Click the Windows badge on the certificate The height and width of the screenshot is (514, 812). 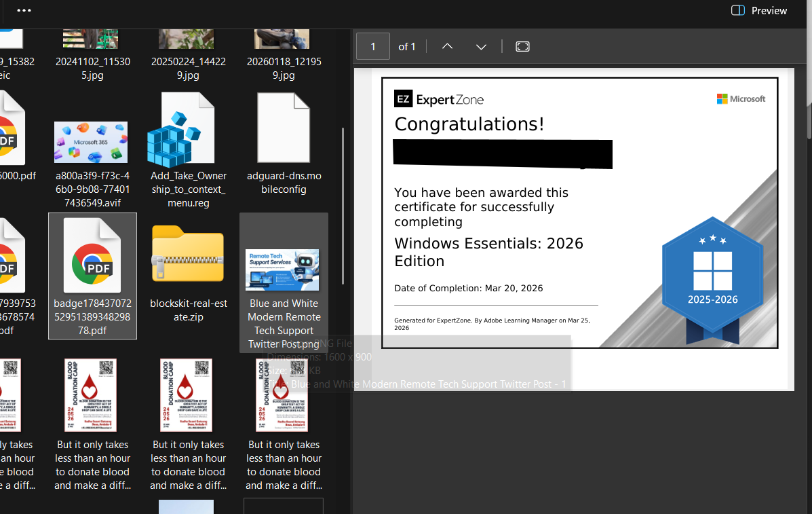(x=712, y=281)
